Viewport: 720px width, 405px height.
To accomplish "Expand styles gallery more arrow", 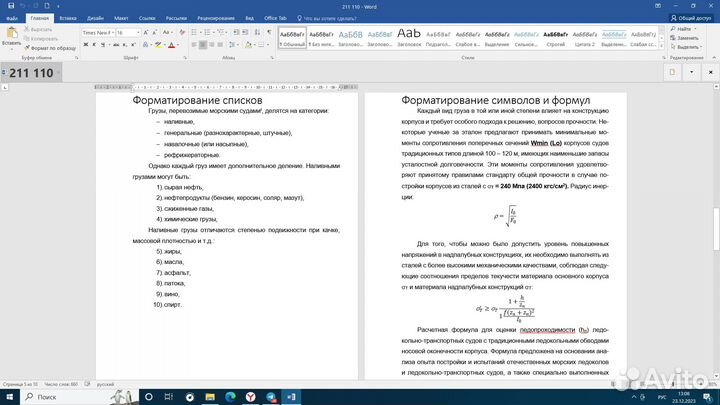I will pos(662,46).
